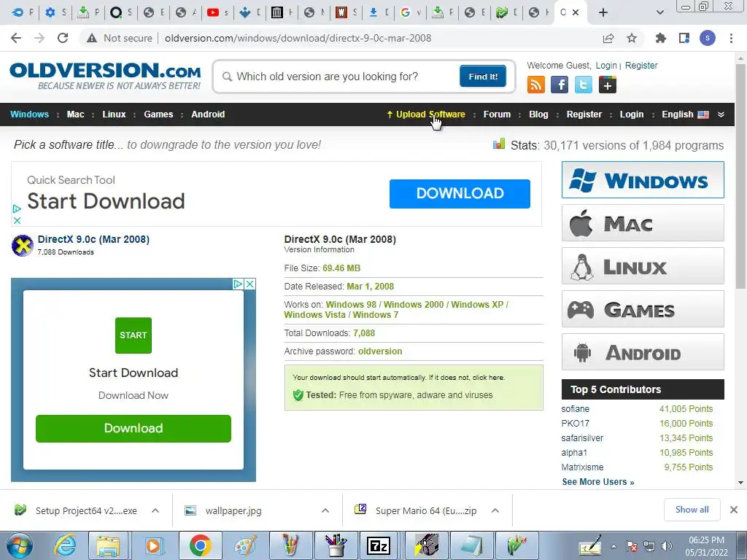The width and height of the screenshot is (747, 560).
Task: Select Mac in the nav bar
Action: [x=75, y=114]
